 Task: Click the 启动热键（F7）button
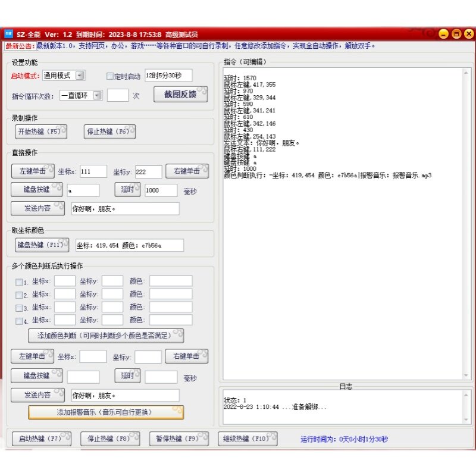coord(42,439)
